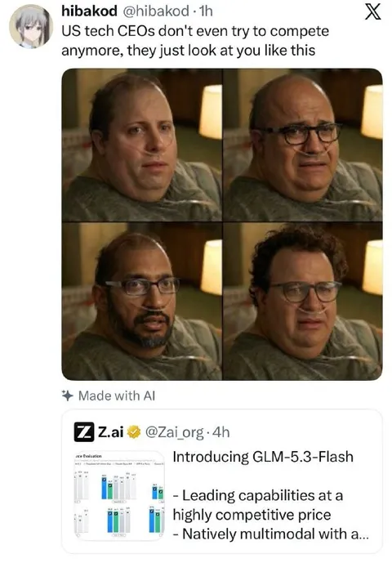Open the @Zai_org handle link

pyautogui.click(x=175, y=432)
